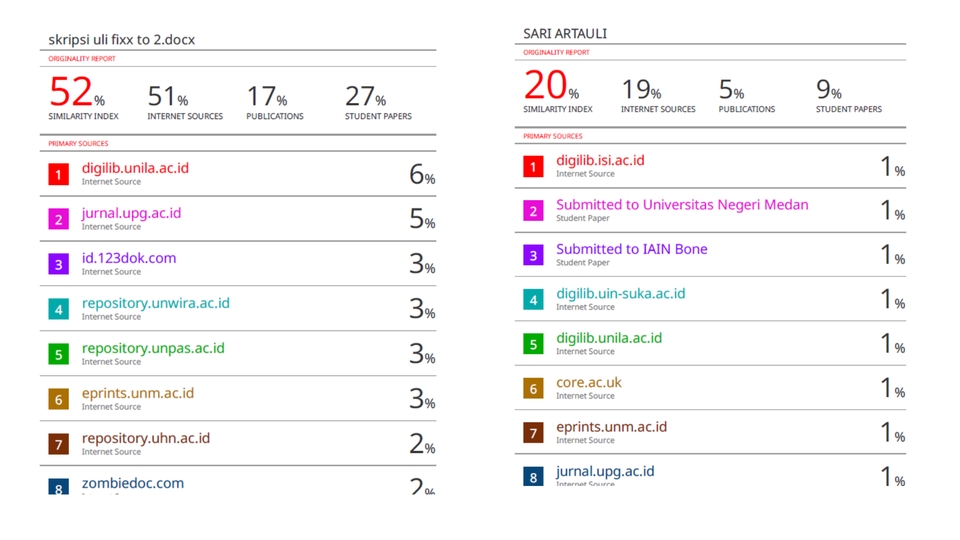Click the SARI ARTAULI report title
This screenshot has height=540, width=960.
[565, 33]
